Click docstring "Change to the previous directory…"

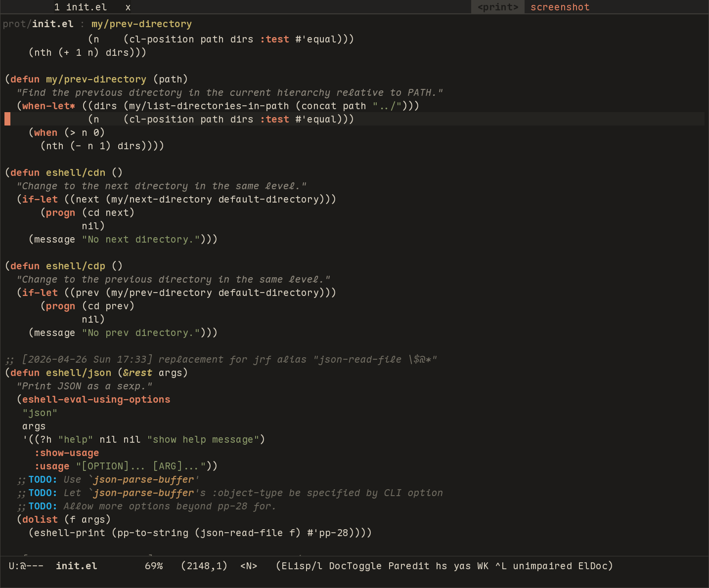click(x=174, y=279)
